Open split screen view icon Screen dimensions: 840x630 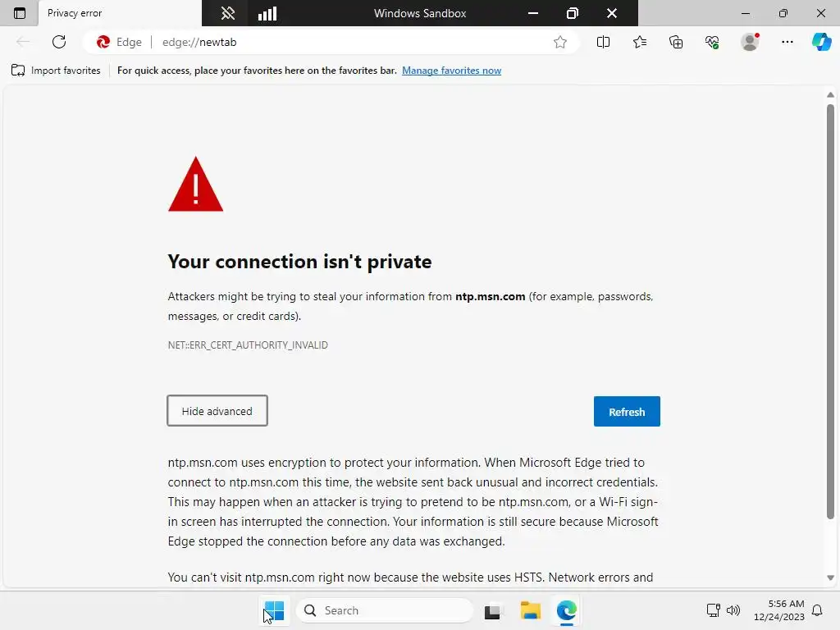coord(603,42)
